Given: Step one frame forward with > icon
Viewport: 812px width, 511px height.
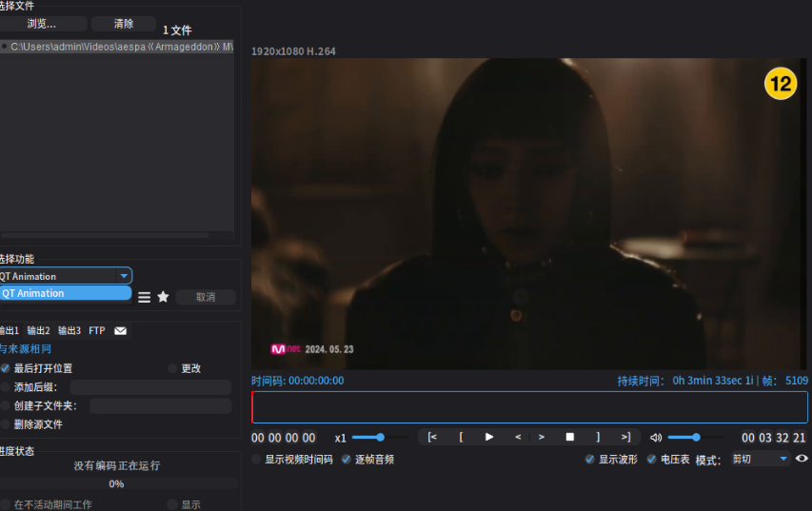Looking at the screenshot, I should 541,437.
